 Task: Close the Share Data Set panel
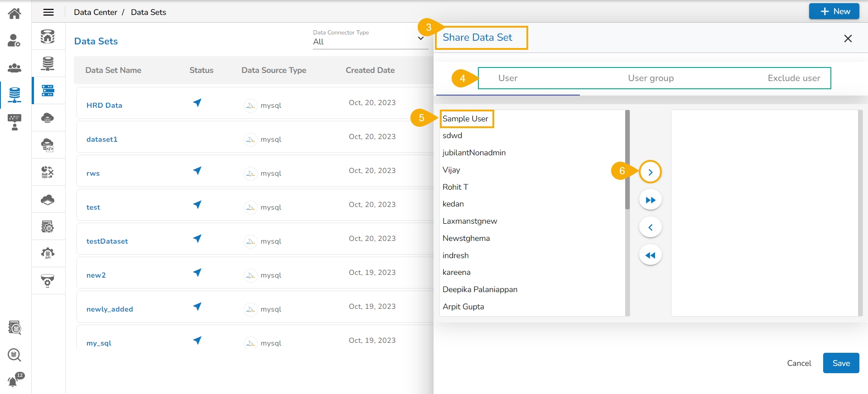click(x=848, y=38)
